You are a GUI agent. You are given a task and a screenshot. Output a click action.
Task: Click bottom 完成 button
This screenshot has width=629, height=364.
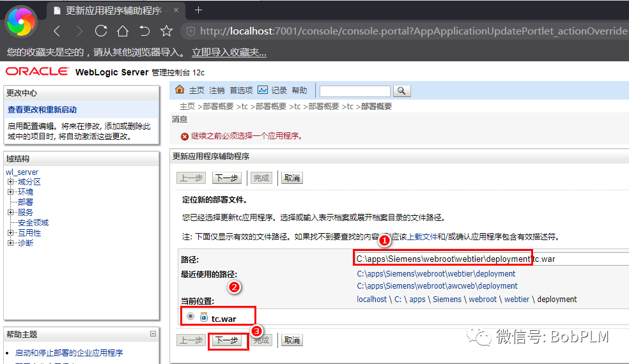click(261, 340)
